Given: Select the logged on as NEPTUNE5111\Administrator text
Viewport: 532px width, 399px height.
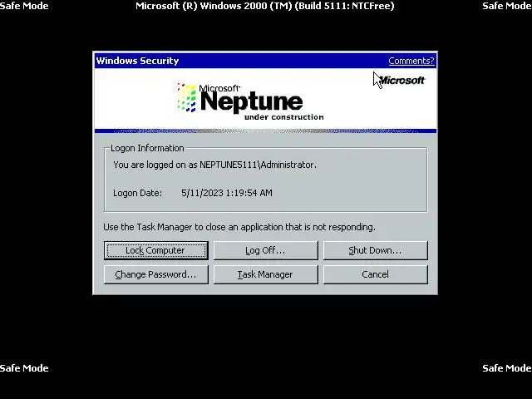Looking at the screenshot, I should (x=214, y=165).
